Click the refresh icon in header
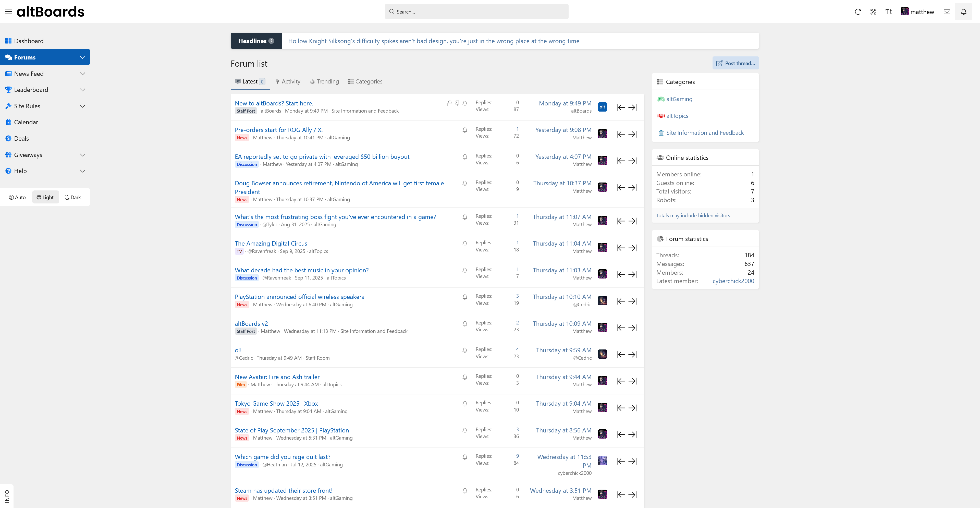This screenshot has width=980, height=508. [857, 12]
